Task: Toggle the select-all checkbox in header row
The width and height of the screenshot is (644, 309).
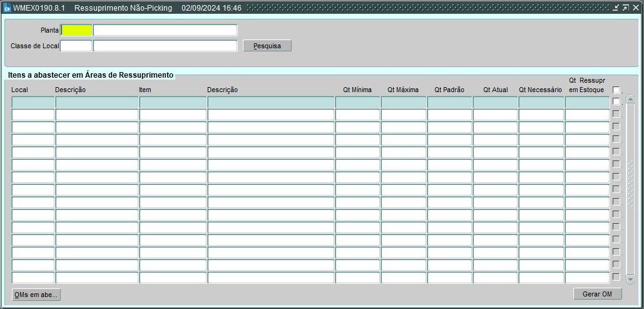Action: point(616,90)
